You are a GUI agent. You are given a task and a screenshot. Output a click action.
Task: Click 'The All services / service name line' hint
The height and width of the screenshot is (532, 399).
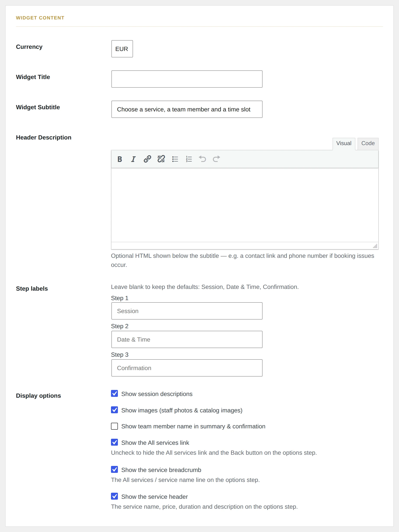pos(185,480)
